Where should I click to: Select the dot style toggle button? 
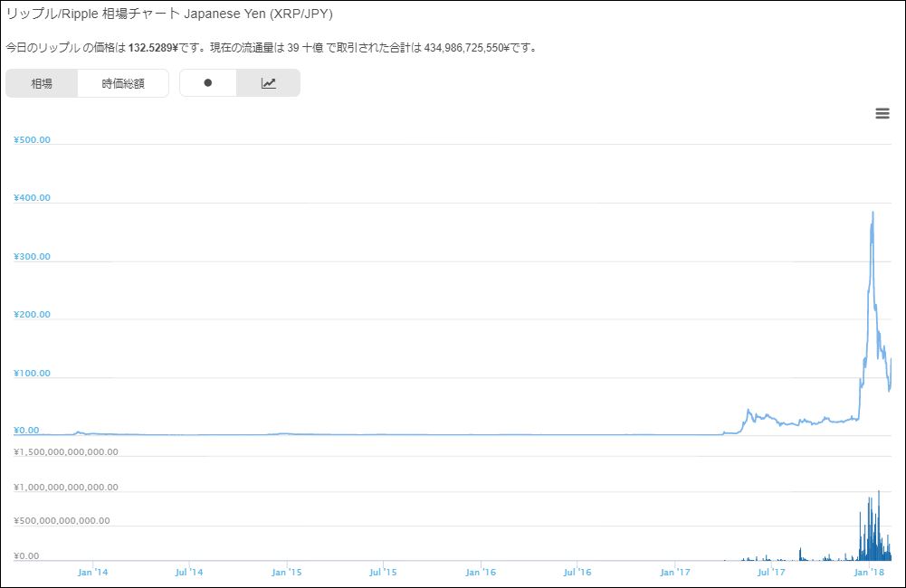(x=208, y=83)
